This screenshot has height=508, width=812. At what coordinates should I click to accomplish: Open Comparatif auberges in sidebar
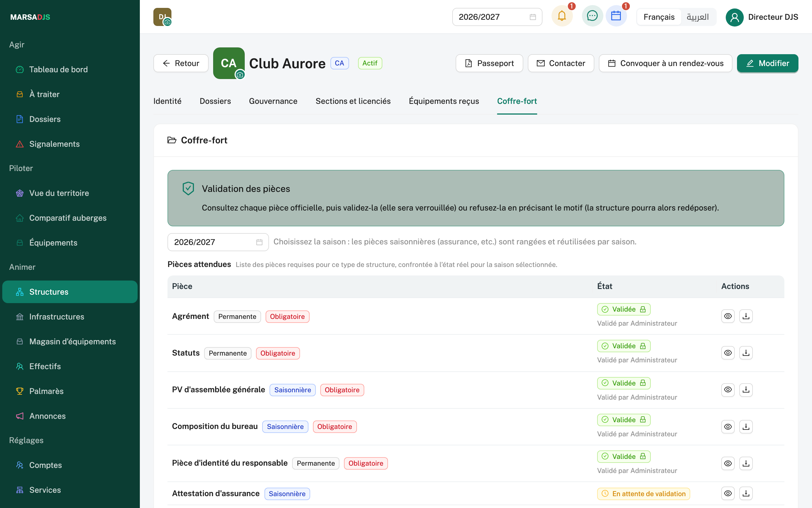(70, 218)
